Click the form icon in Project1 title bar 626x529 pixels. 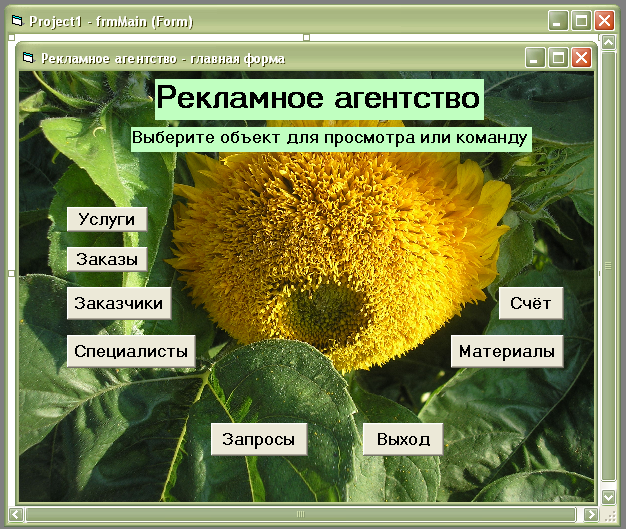[x=17, y=20]
